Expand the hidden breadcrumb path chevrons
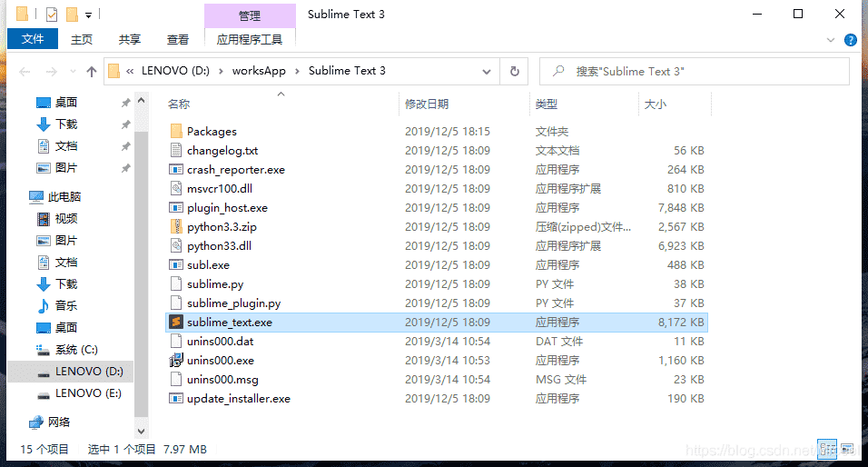The height and width of the screenshot is (467, 868). [x=130, y=71]
